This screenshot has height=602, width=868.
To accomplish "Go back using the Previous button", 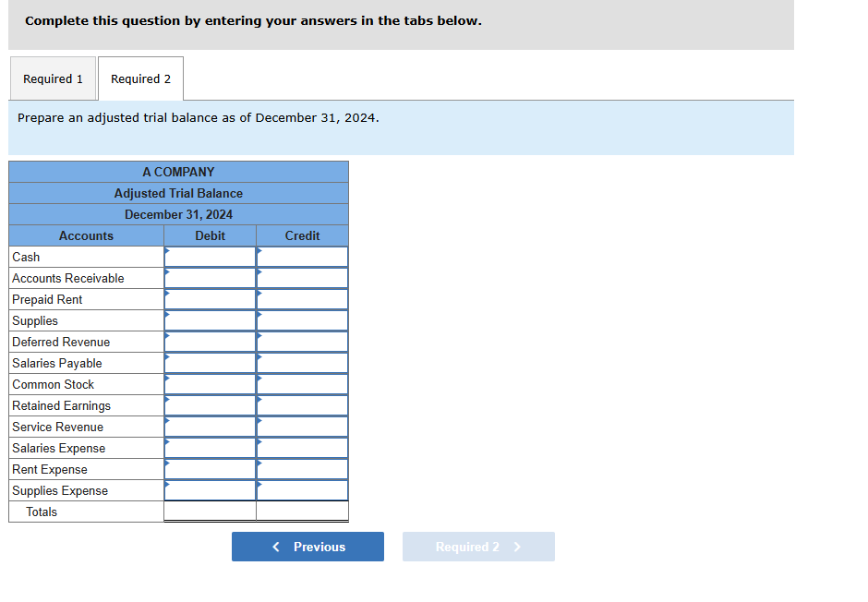I will point(307,547).
